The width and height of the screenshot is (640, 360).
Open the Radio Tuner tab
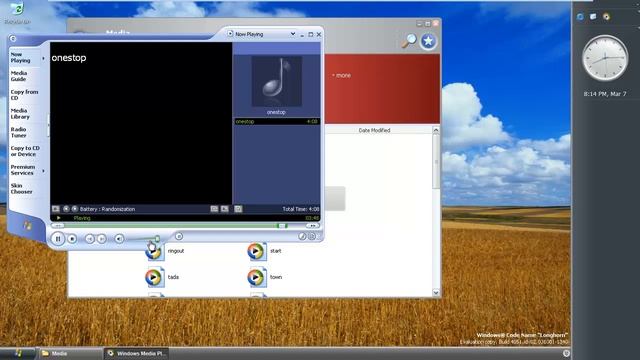(18, 132)
